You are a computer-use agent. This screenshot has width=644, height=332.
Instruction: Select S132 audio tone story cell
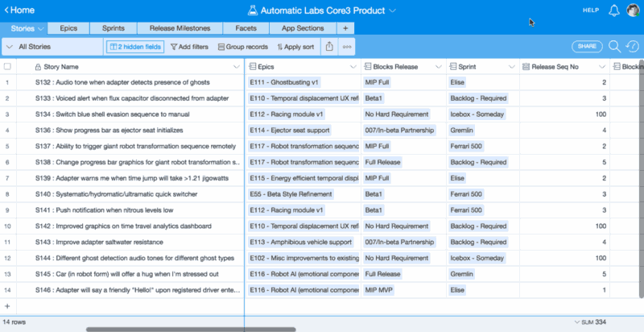(130, 82)
